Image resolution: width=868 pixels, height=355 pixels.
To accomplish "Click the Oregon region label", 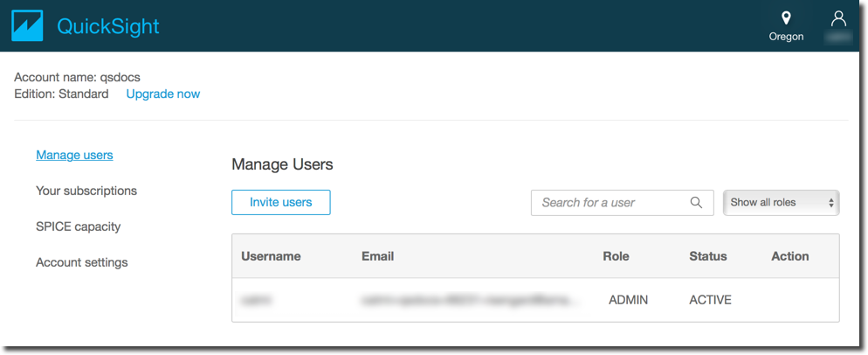I will 786,37.
